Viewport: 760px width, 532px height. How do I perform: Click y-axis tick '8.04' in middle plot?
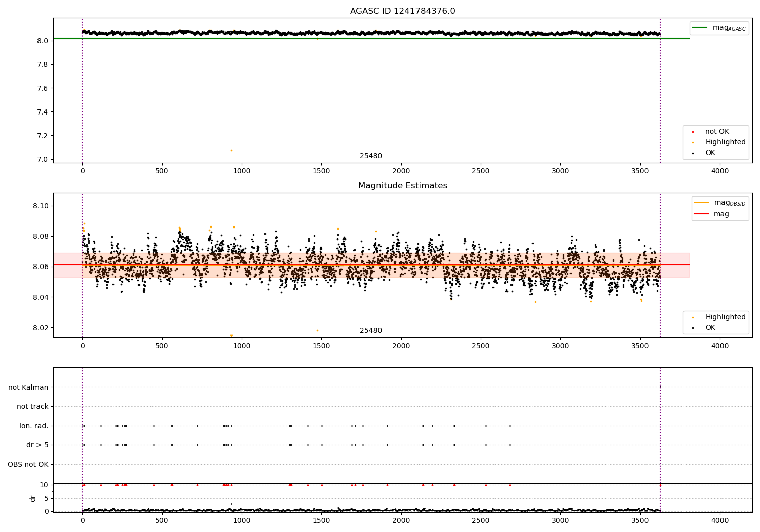click(x=41, y=297)
